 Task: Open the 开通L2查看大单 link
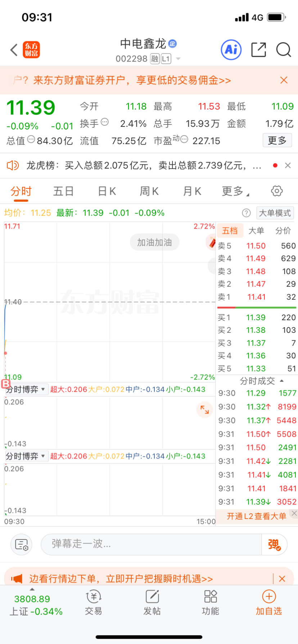256,516
